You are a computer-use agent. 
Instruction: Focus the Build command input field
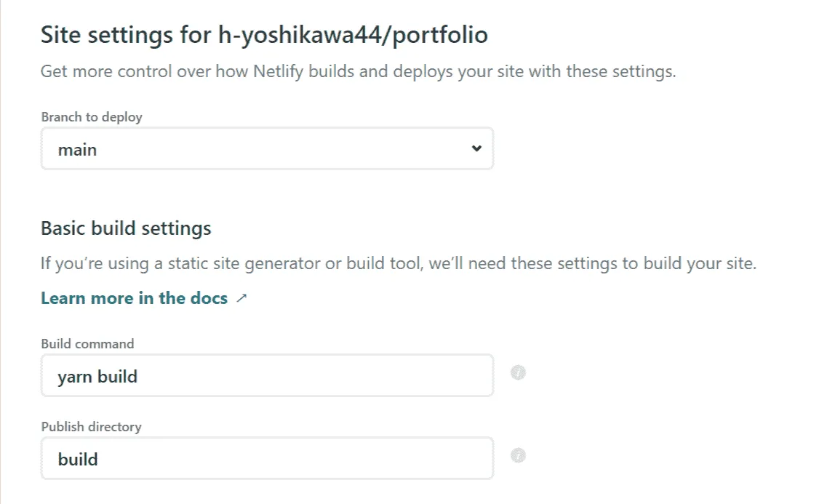291,376
